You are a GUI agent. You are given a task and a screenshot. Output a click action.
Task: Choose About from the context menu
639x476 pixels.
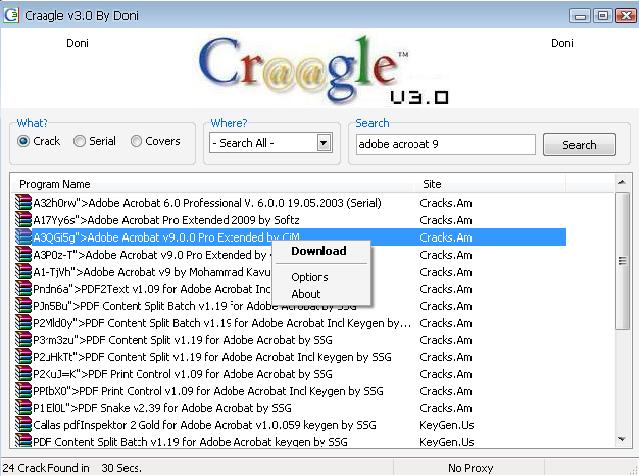point(306,294)
